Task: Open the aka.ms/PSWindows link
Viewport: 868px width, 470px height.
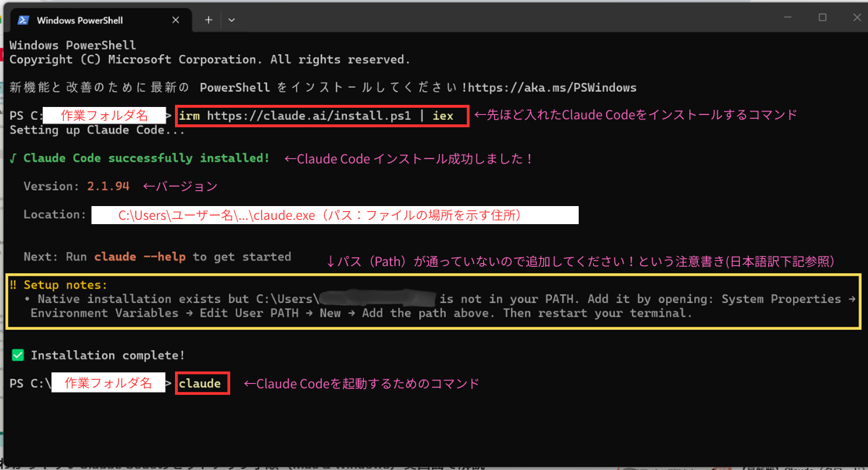Action: pos(553,87)
